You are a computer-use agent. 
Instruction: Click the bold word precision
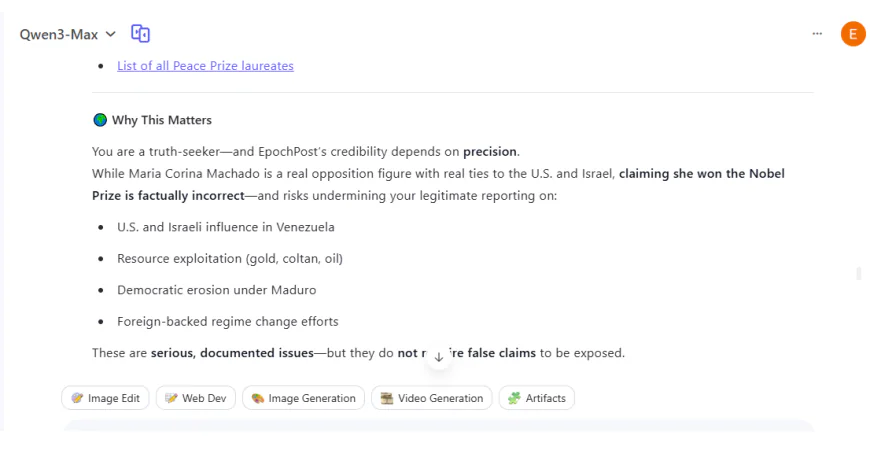[x=490, y=152]
